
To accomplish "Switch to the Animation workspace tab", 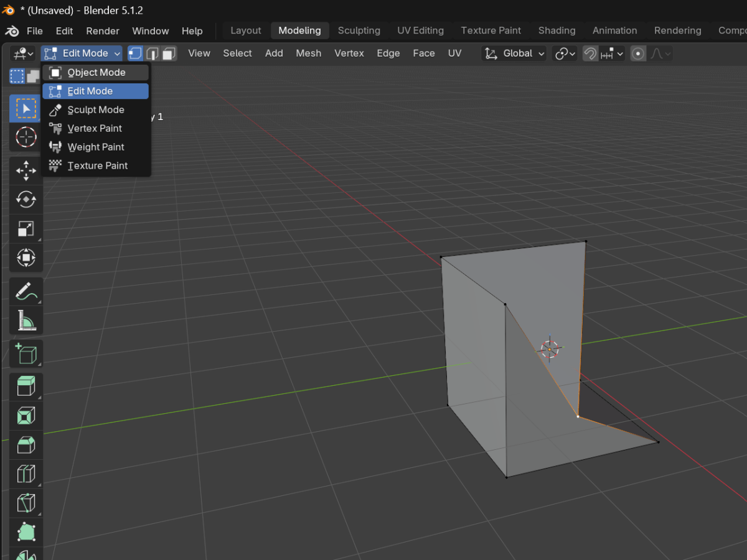I will point(614,30).
